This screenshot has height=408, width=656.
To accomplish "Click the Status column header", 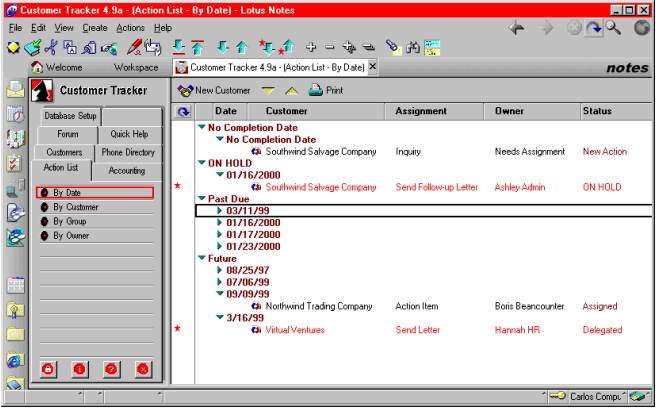I will tap(616, 111).
